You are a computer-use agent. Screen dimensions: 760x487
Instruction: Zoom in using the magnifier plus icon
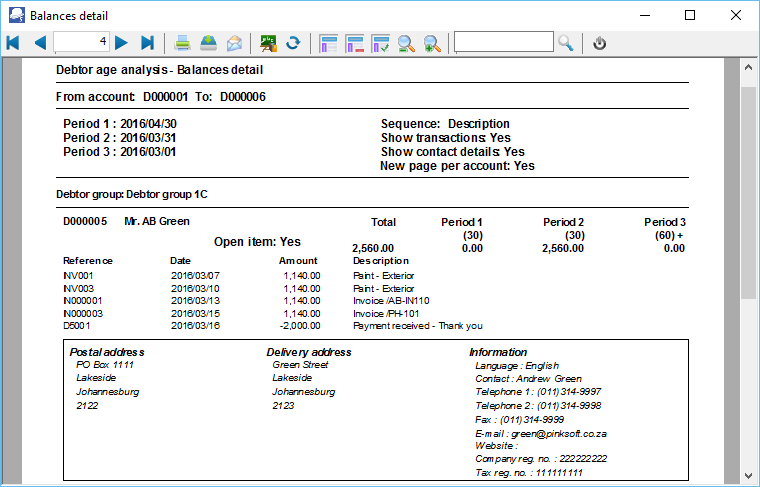[x=432, y=42]
